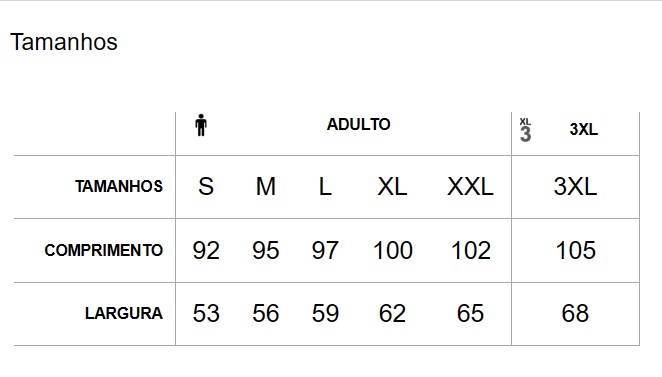662x377 pixels.
Task: Select the LARGURA row label
Action: pyautogui.click(x=124, y=313)
